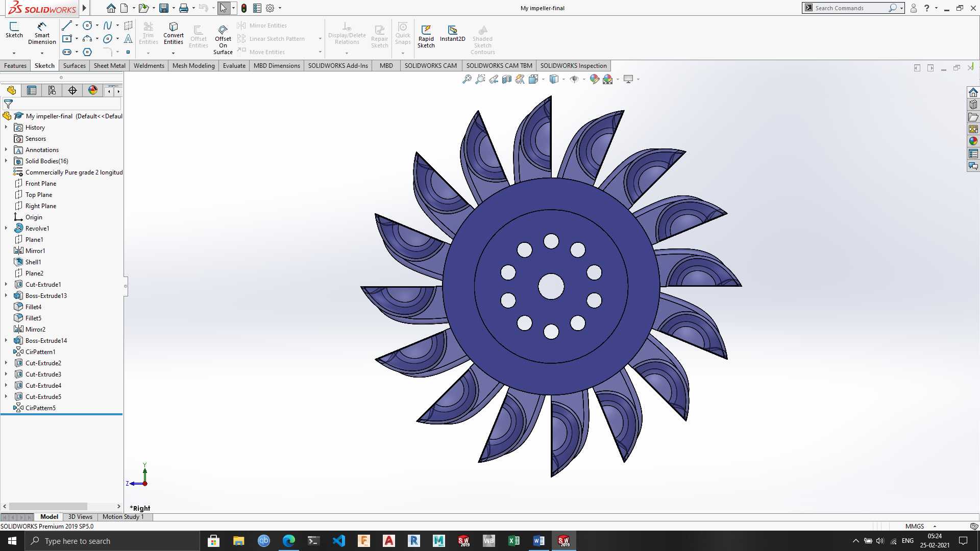Image resolution: width=980 pixels, height=551 pixels.
Task: Expand the History tree node
Action: (6, 128)
